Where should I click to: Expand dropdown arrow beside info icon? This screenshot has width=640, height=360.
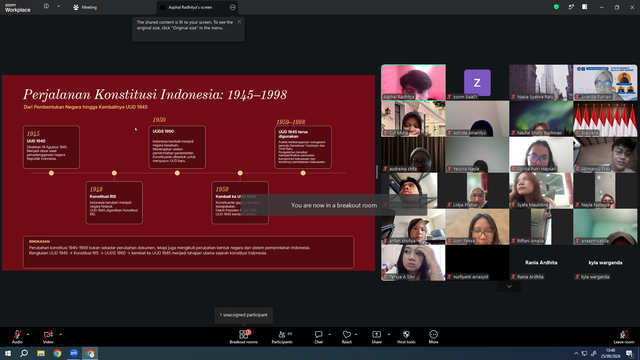[x=58, y=7]
